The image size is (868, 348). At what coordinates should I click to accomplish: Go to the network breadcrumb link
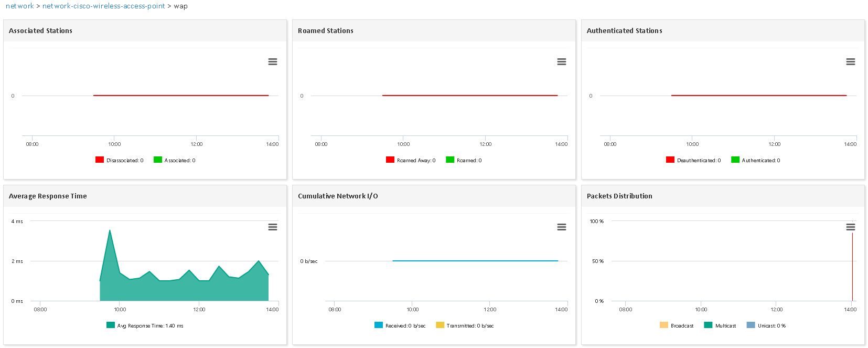pyautogui.click(x=19, y=6)
